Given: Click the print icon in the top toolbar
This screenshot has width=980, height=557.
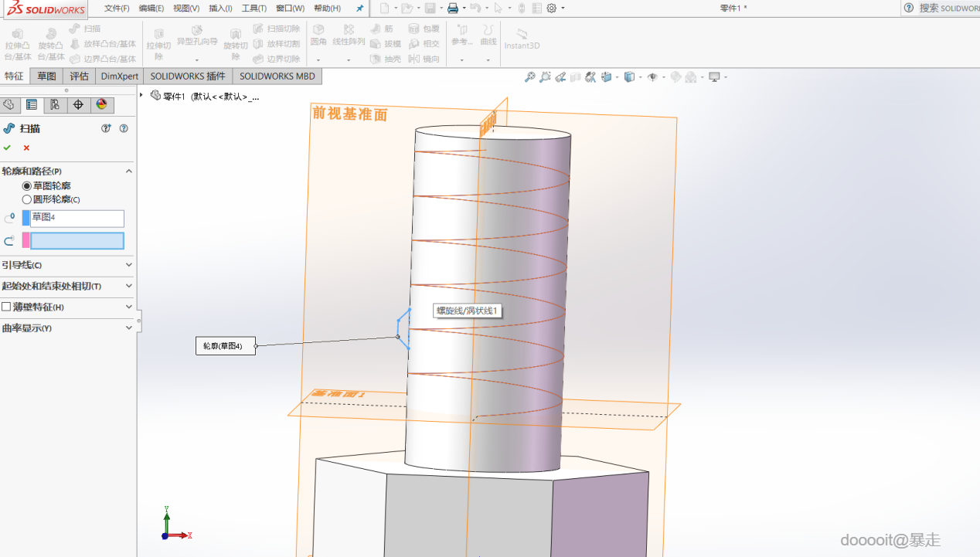Looking at the screenshot, I should 453,8.
